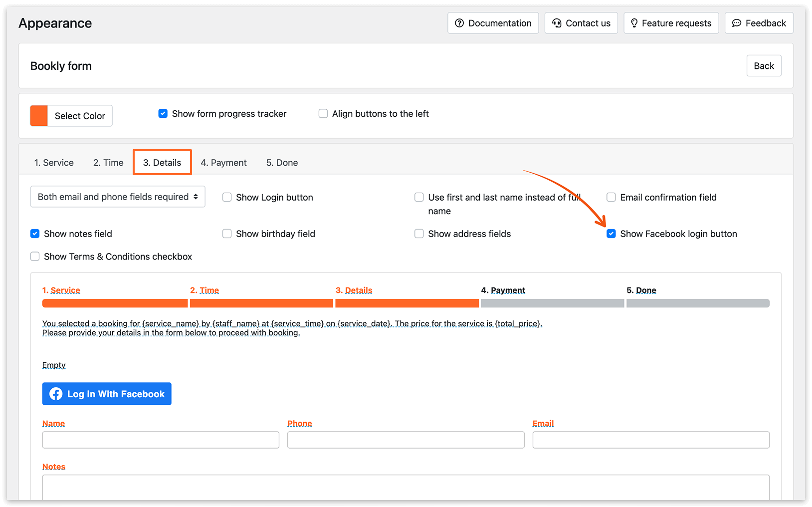The height and width of the screenshot is (507, 812).
Task: Click the Empty editable text
Action: 54,365
